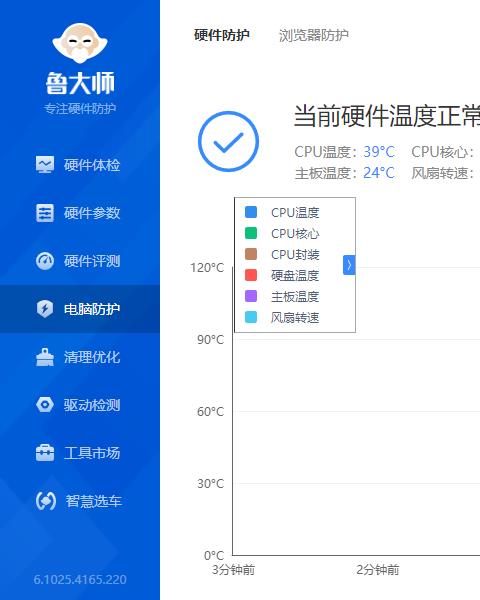The width and height of the screenshot is (480, 600).
Task: Toggle CPU温度 blue legend swatch
Action: pyautogui.click(x=251, y=212)
